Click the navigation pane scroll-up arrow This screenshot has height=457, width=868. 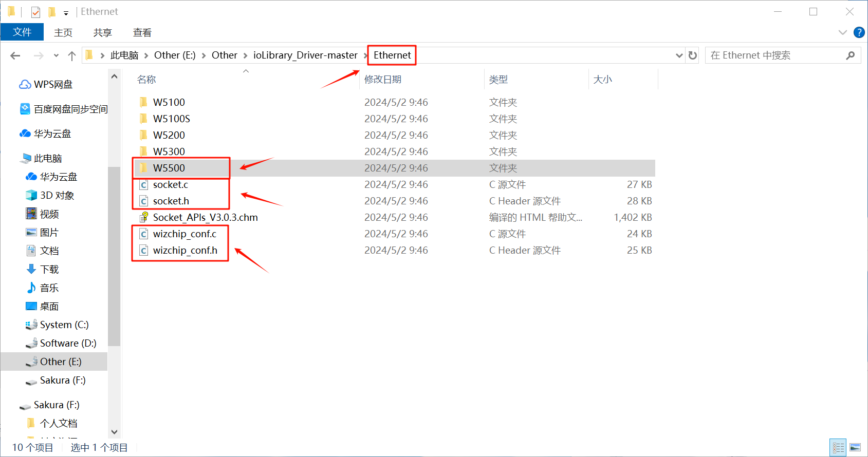[x=114, y=77]
